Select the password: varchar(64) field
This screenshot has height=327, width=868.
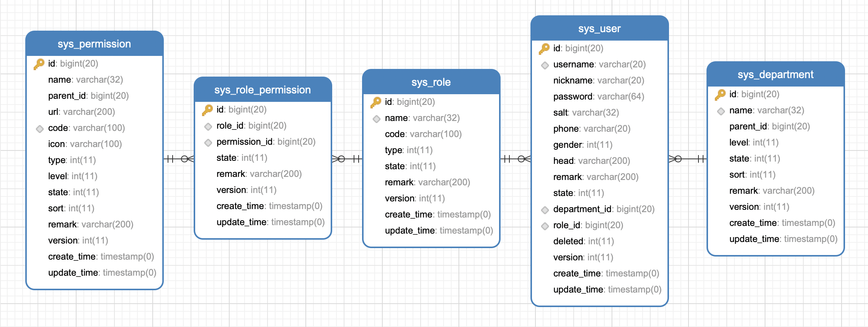click(x=599, y=96)
